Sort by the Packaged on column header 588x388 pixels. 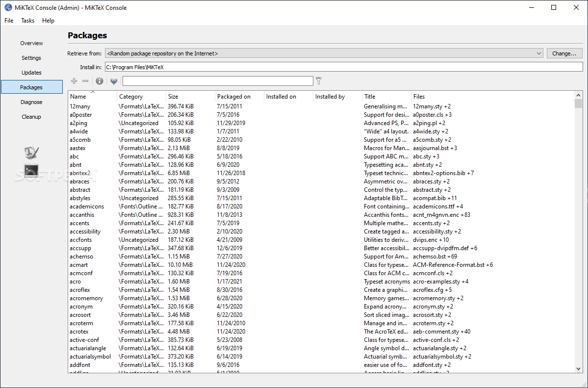pyautogui.click(x=240, y=97)
